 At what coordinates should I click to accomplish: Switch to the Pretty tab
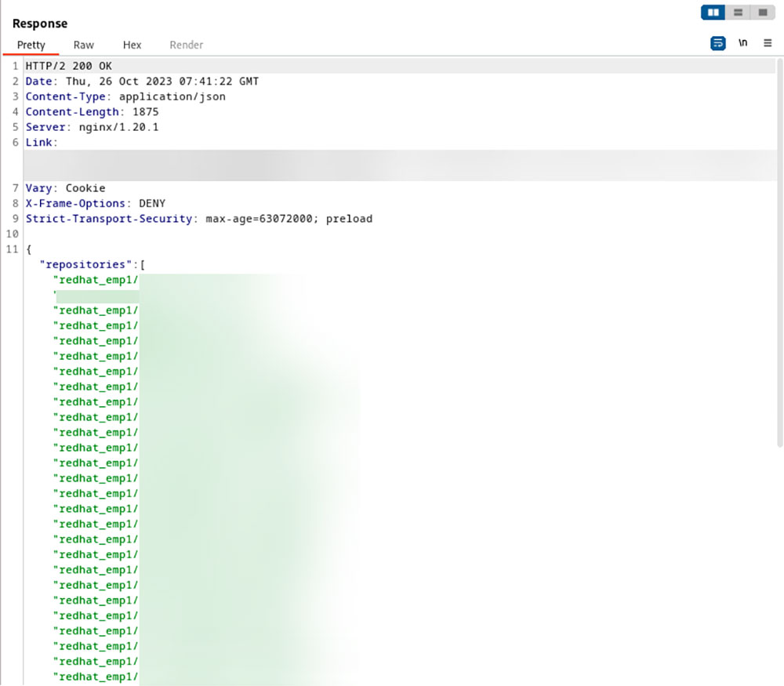31,45
